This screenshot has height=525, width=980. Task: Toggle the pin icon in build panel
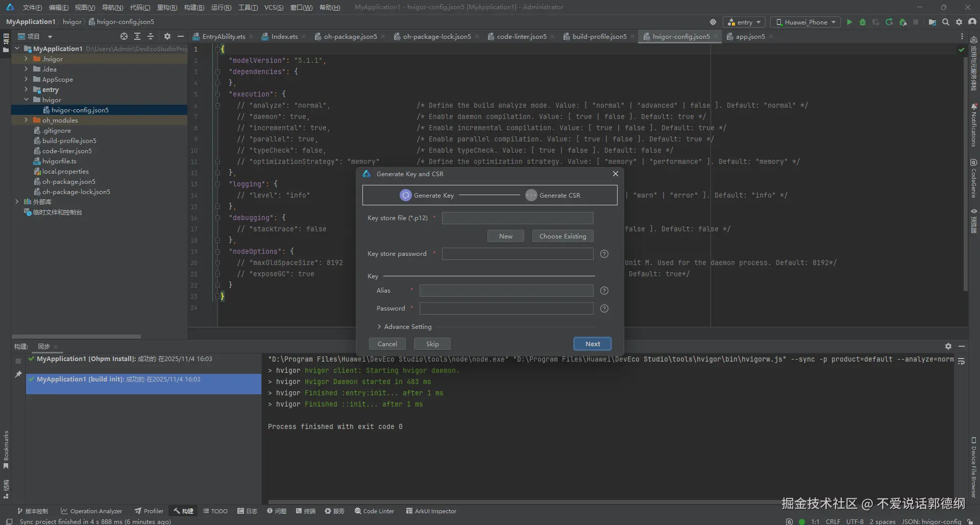point(18,374)
